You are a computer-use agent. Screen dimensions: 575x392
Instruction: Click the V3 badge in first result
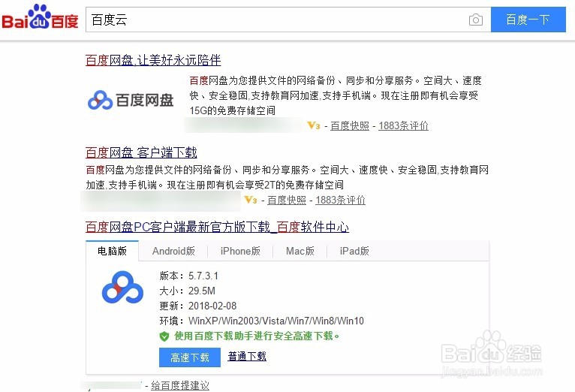point(314,125)
